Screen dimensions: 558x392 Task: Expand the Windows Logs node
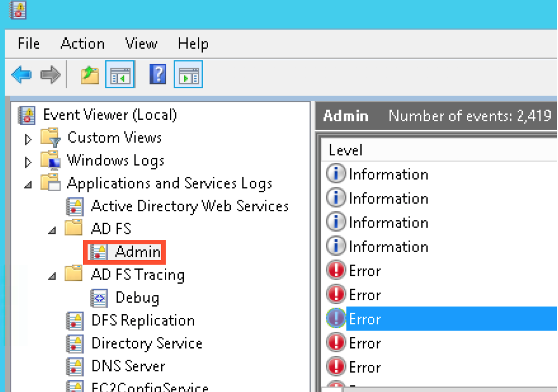click(x=28, y=162)
